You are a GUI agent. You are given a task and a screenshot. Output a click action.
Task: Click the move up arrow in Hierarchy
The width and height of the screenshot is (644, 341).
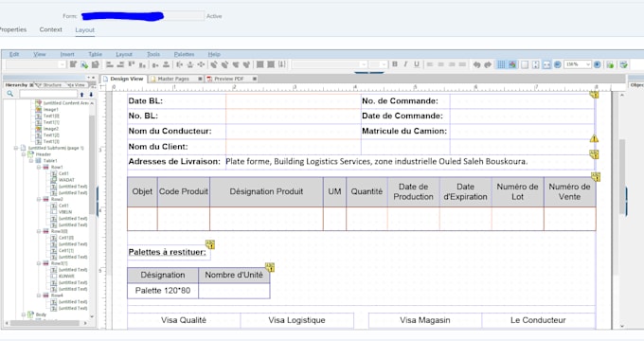(81, 95)
